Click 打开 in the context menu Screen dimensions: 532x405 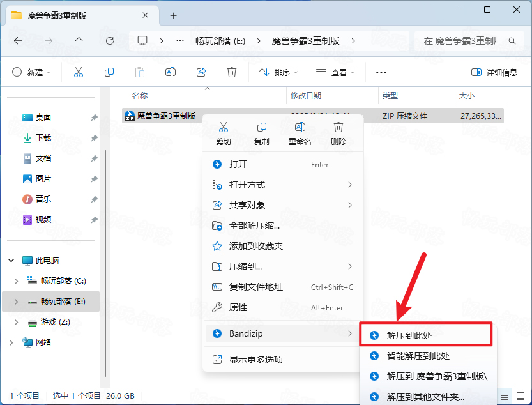tap(283, 164)
